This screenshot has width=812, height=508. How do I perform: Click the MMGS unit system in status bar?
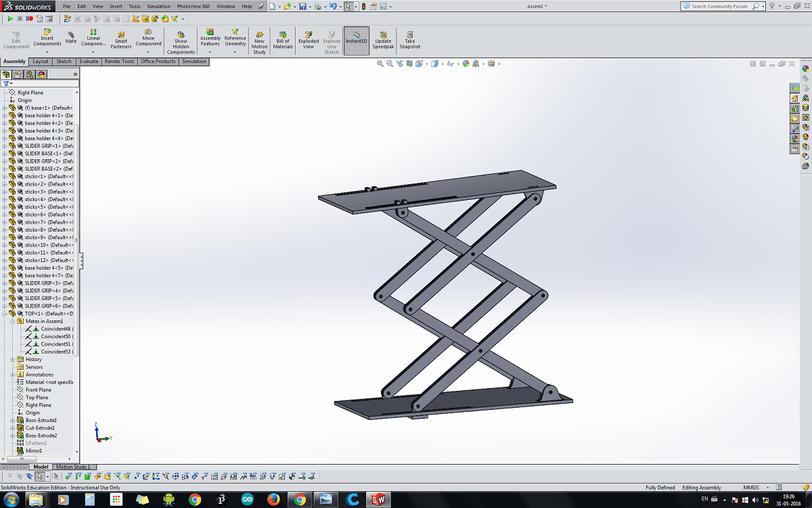[750, 488]
